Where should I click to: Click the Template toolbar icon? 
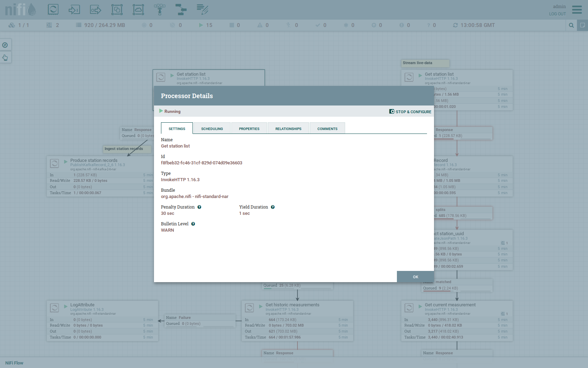point(181,9)
